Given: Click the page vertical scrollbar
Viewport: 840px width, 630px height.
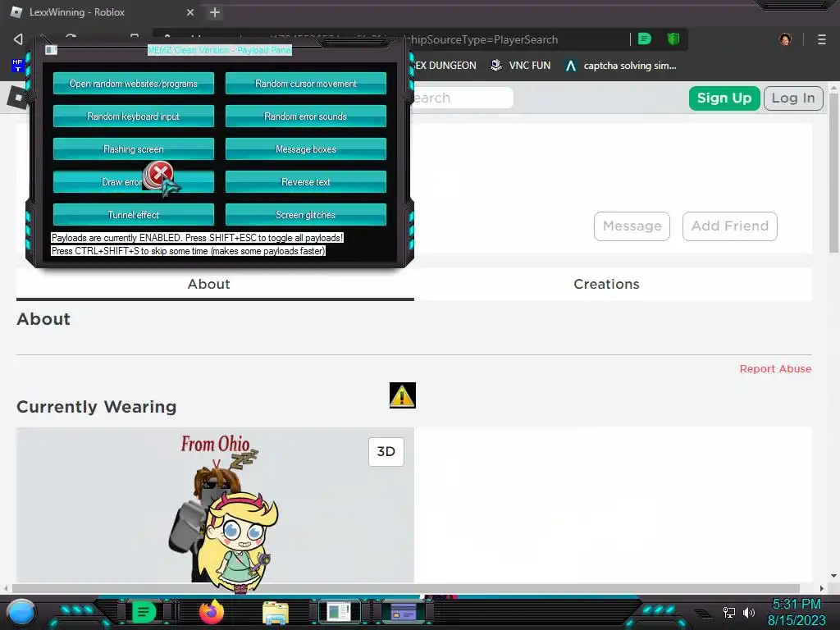Looking at the screenshot, I should pyautogui.click(x=833, y=172).
